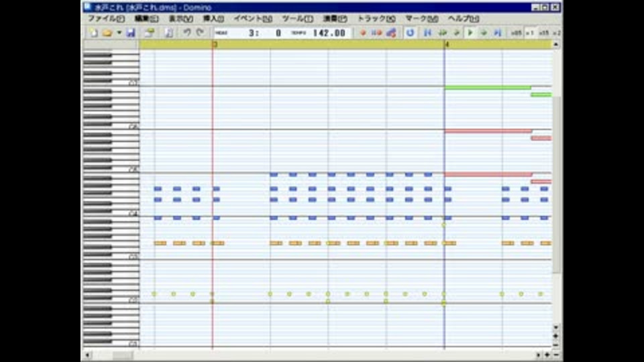Click the MEAS position display

click(248, 33)
